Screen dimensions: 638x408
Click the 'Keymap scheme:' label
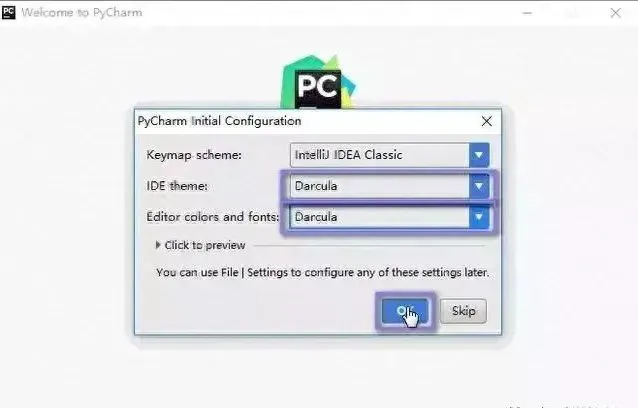pyautogui.click(x=194, y=155)
